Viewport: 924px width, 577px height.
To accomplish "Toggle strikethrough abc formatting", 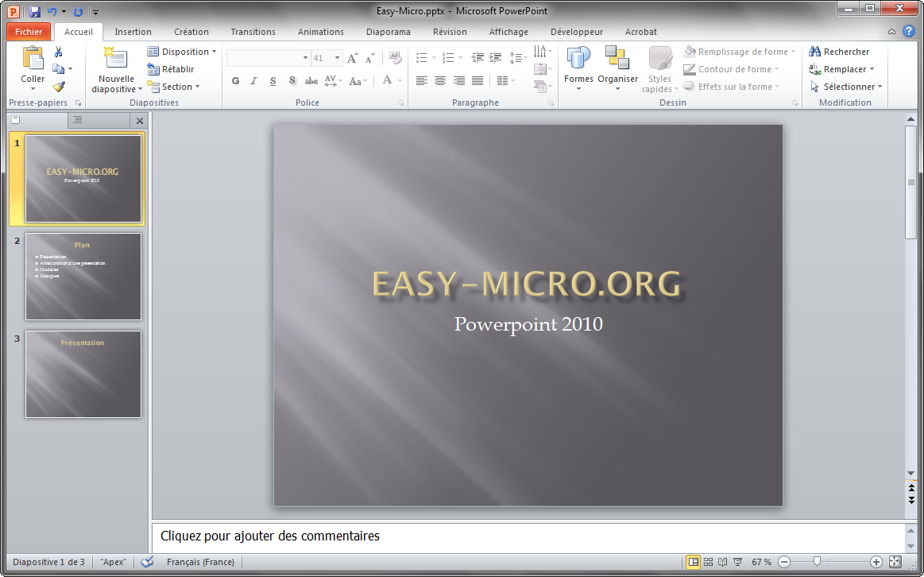I will click(x=311, y=81).
